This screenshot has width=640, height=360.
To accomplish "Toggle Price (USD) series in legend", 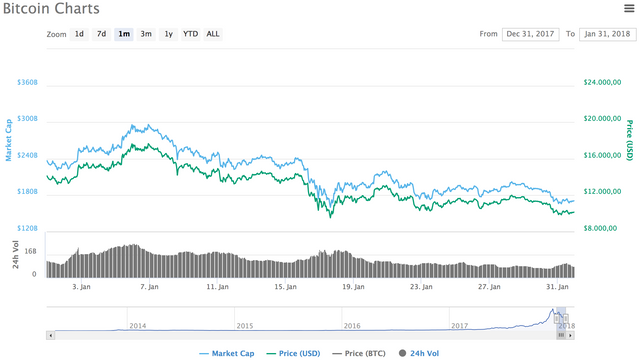I will [293, 353].
